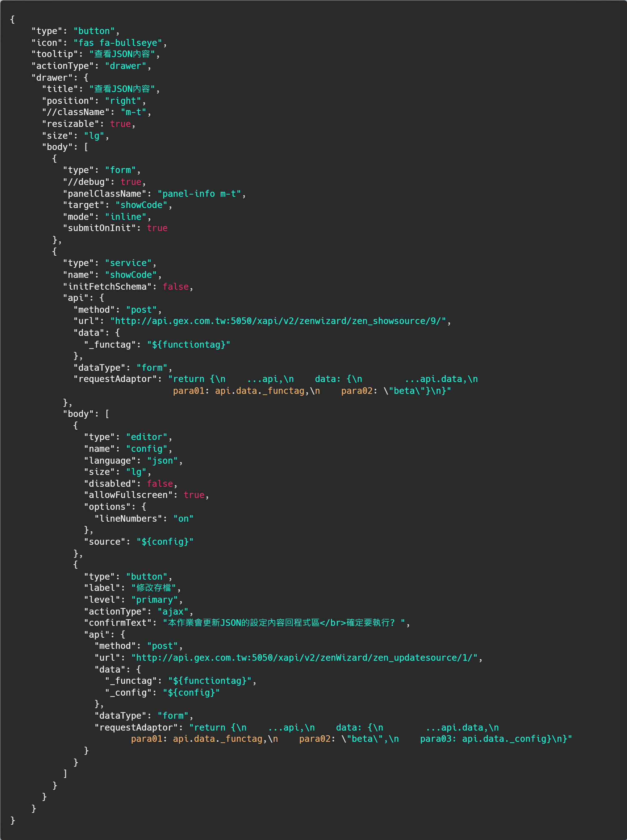This screenshot has width=627, height=840.
Task: Select the "drawer" actionType value
Action: pyautogui.click(x=125, y=66)
